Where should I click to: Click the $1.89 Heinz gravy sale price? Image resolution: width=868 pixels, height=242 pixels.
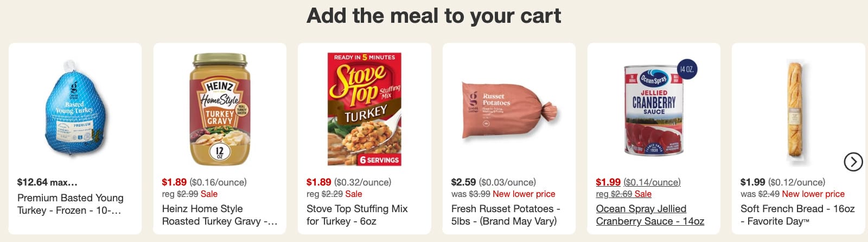(174, 182)
